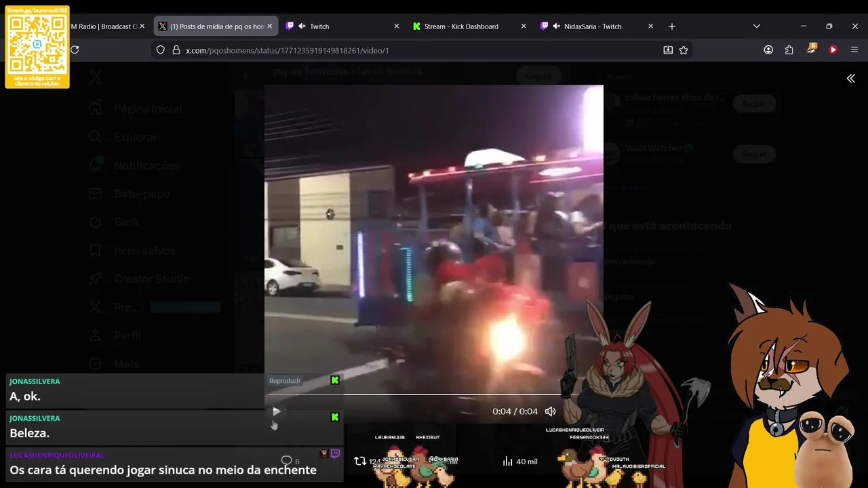Open a new browser tab
The width and height of the screenshot is (868, 488).
pos(671,26)
